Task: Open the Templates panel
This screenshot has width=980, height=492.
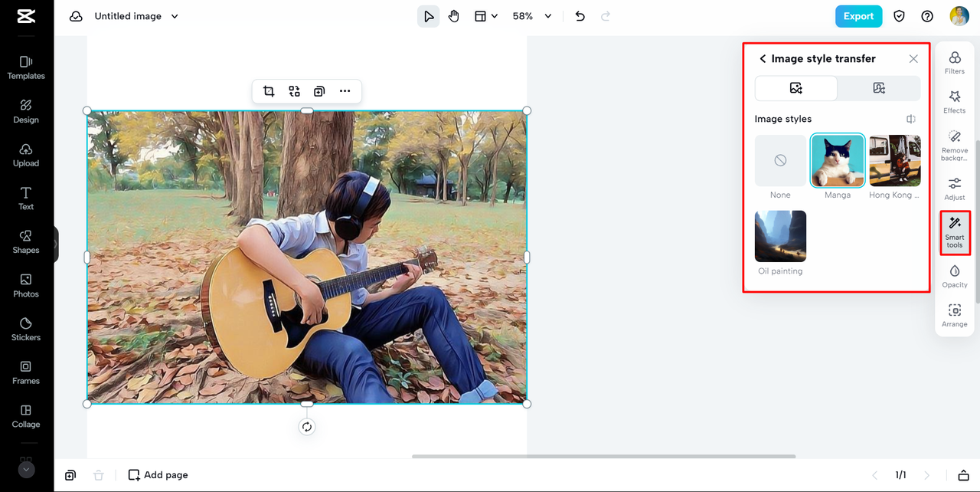Action: (x=26, y=67)
